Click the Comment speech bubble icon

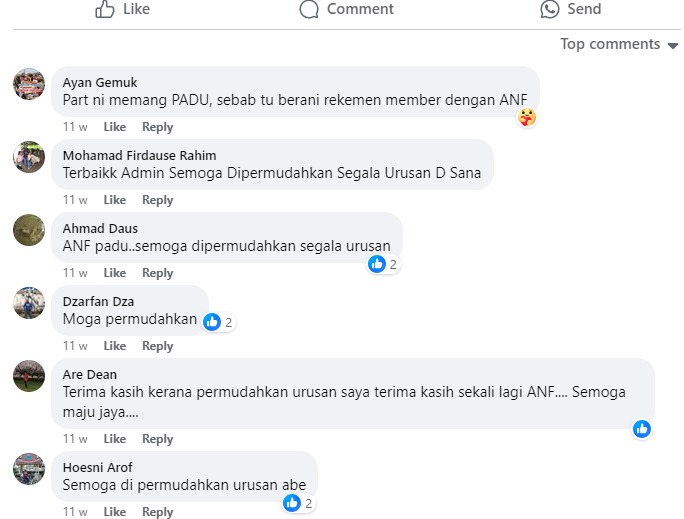[x=310, y=9]
